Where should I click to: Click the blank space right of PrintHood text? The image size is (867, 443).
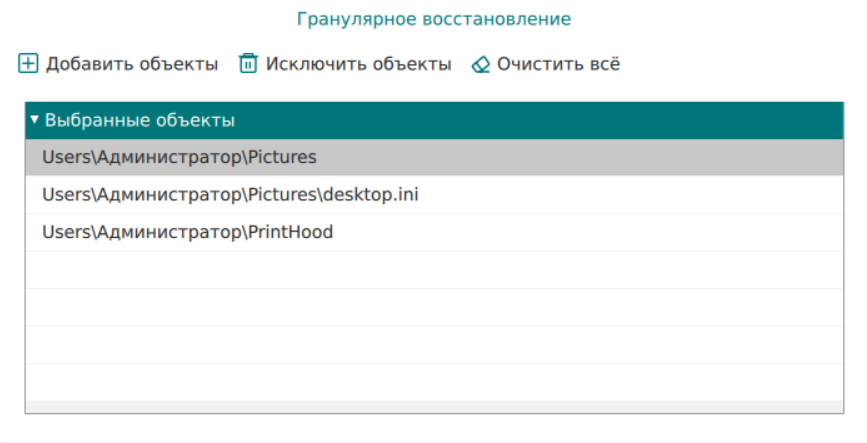pyautogui.click(x=600, y=232)
